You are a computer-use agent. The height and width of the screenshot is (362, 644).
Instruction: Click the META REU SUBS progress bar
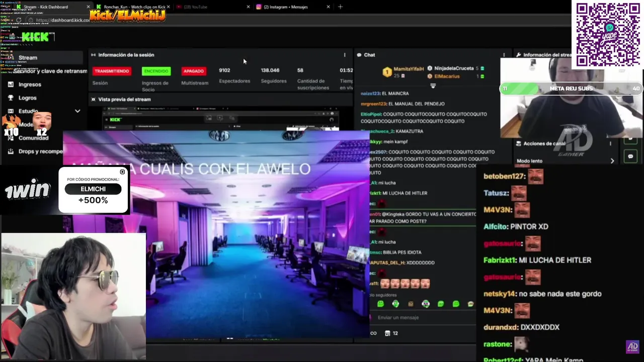[572, 88]
